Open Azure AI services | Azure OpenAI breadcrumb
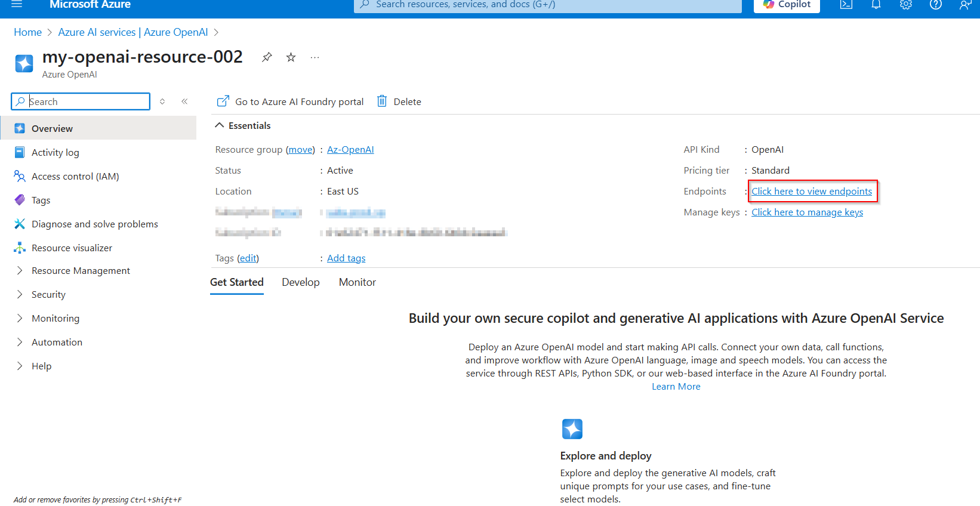980x506 pixels. [133, 32]
